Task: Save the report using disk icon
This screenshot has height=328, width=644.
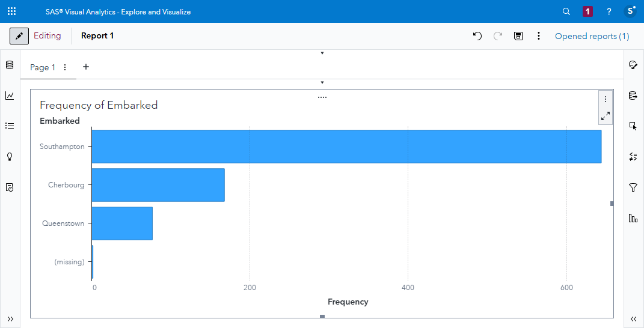Action: 518,36
